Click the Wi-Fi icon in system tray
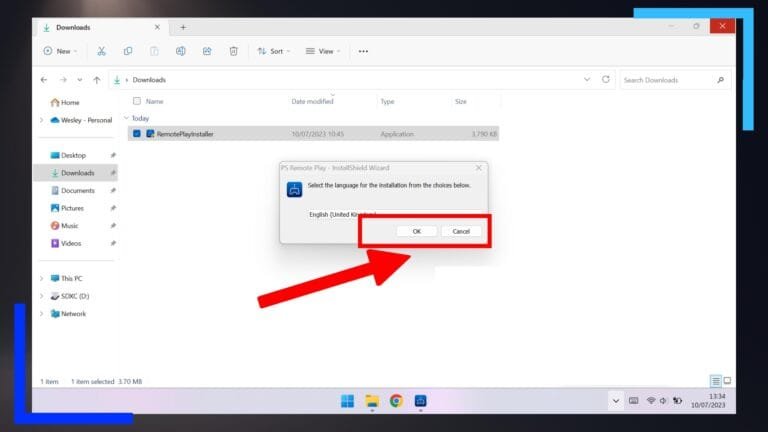 click(x=650, y=401)
